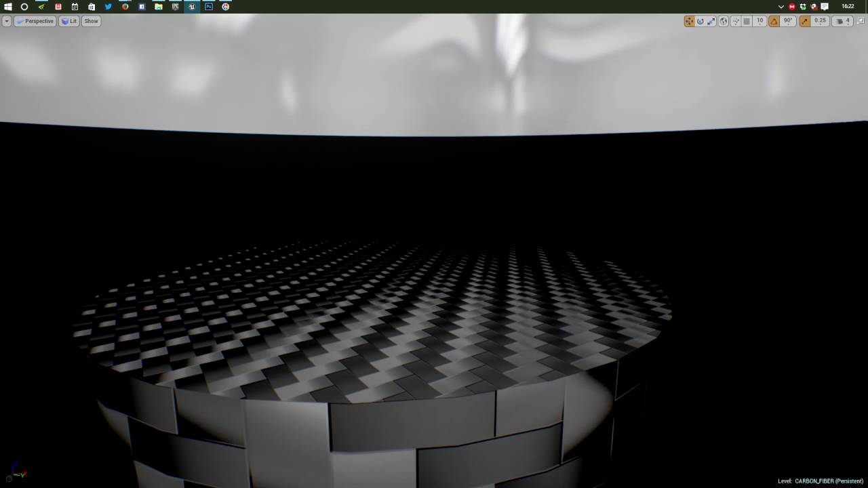868x488 pixels.
Task: Open colorful pinwheel app in taskbar
Action: point(226,7)
